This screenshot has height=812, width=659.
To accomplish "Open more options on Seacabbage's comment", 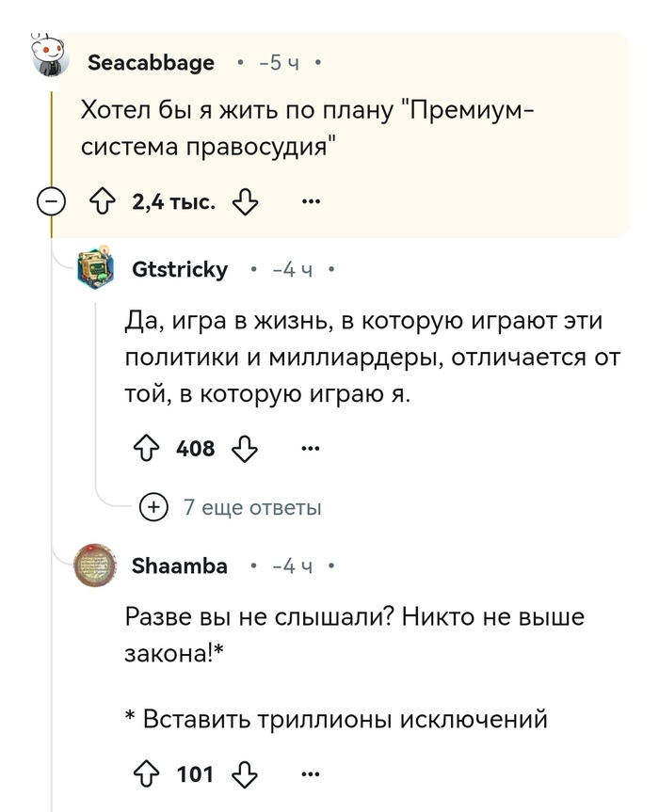I will 310,202.
